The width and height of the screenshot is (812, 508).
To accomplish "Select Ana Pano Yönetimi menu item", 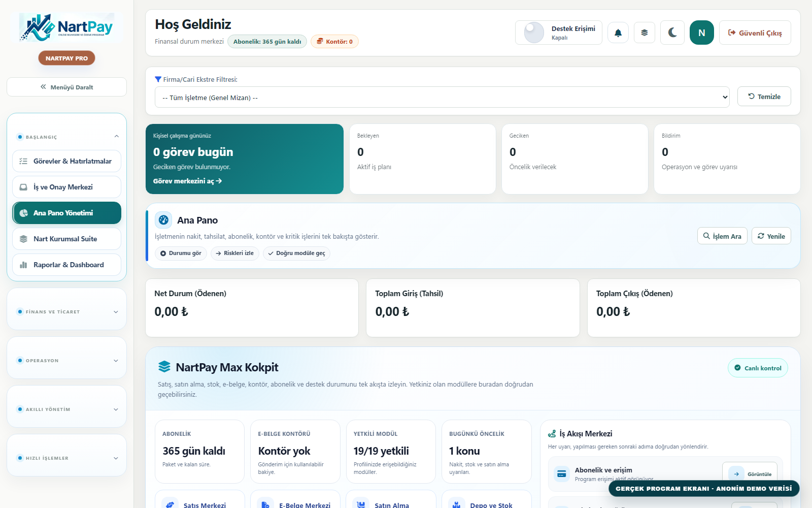I will coord(66,213).
